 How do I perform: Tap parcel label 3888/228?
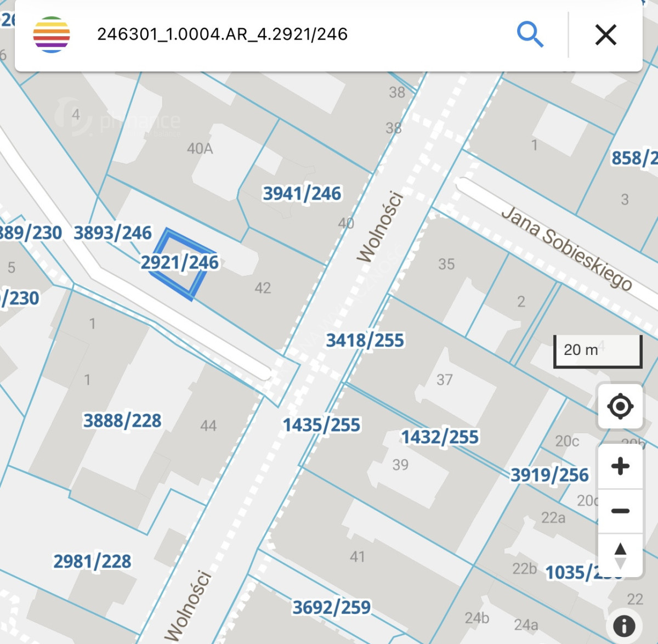coord(122,421)
